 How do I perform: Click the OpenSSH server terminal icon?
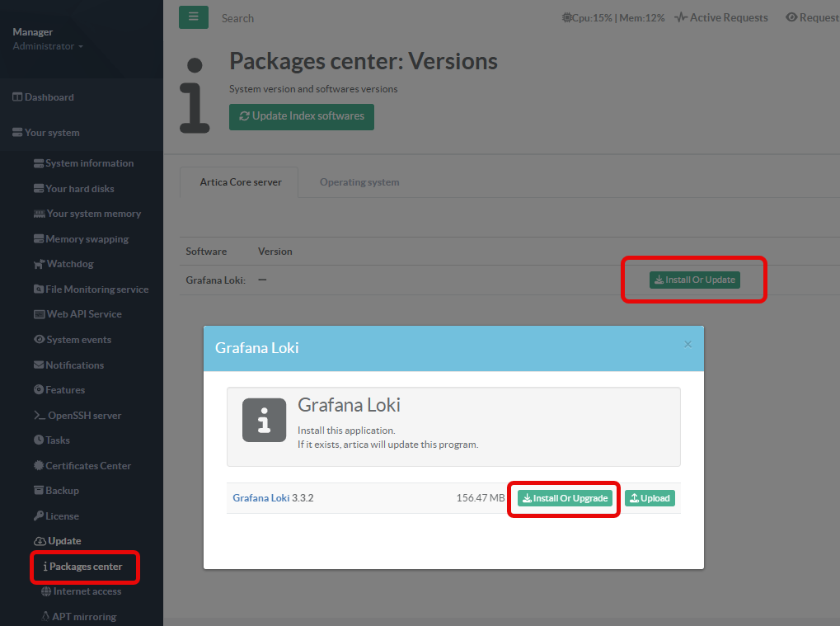[x=39, y=416]
